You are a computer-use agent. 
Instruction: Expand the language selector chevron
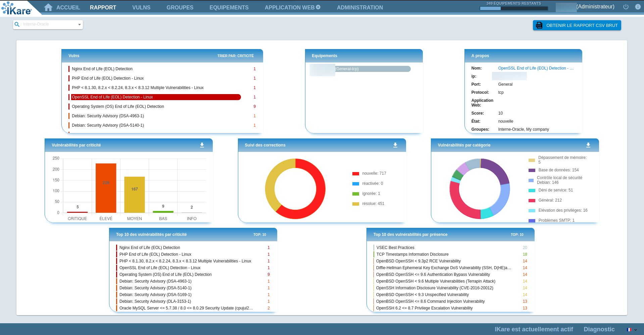(635, 330)
